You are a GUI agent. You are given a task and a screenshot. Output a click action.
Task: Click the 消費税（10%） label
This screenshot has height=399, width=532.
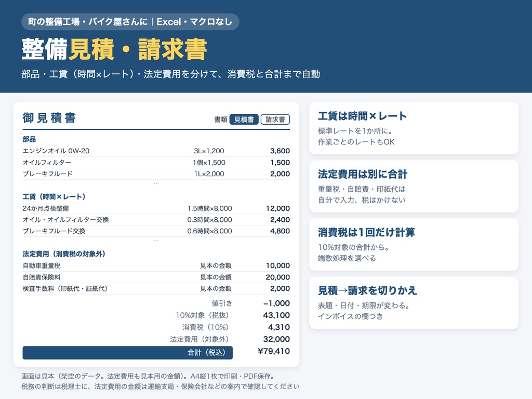[x=206, y=327]
